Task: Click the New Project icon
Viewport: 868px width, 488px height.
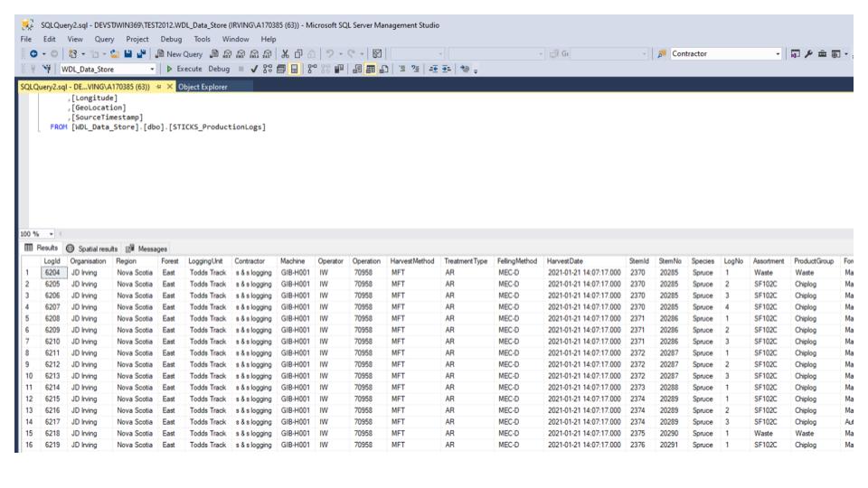Action: tap(72, 53)
